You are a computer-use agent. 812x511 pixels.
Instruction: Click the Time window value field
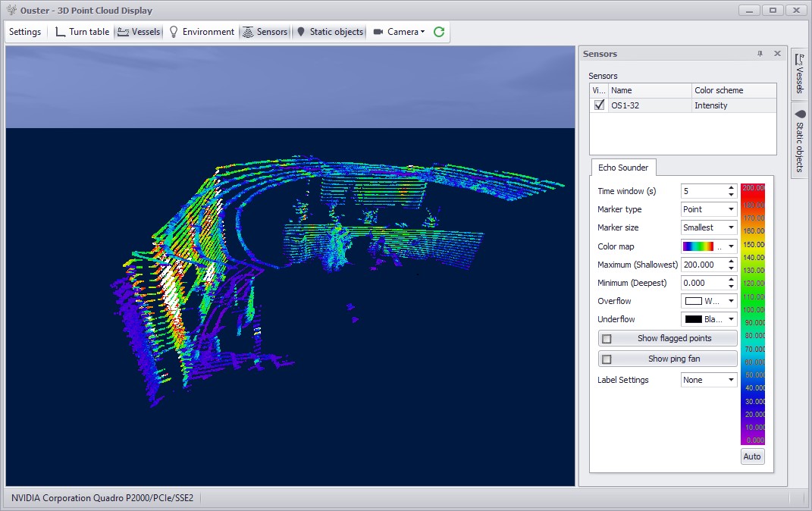point(703,191)
